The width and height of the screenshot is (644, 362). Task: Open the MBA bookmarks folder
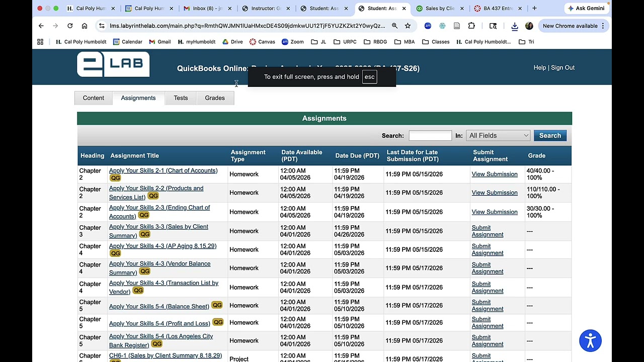point(405,42)
